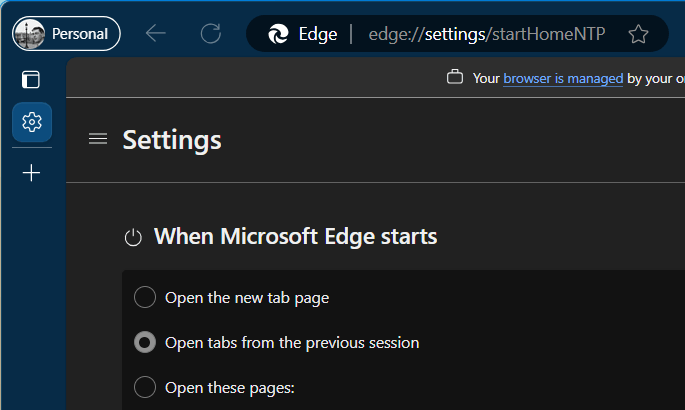The width and height of the screenshot is (685, 410).
Task: Expand the Settings hamburger navigation menu
Action: [x=98, y=139]
